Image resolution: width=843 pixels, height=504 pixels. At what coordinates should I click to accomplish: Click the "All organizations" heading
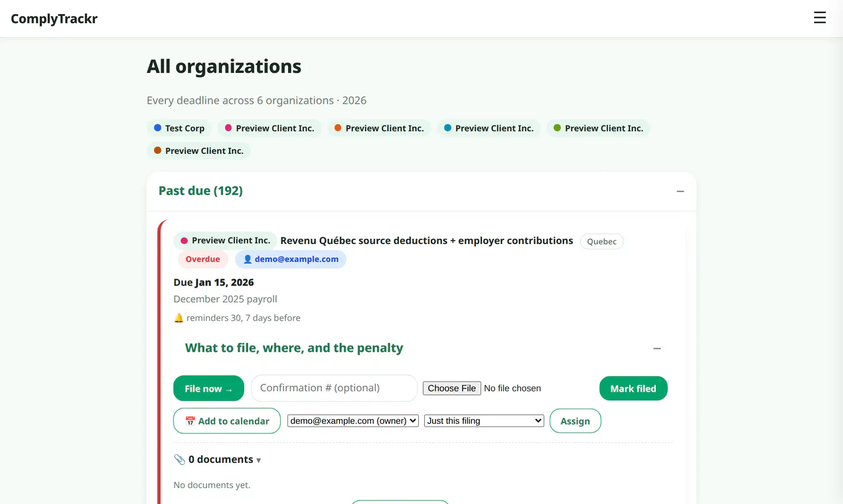pos(224,66)
